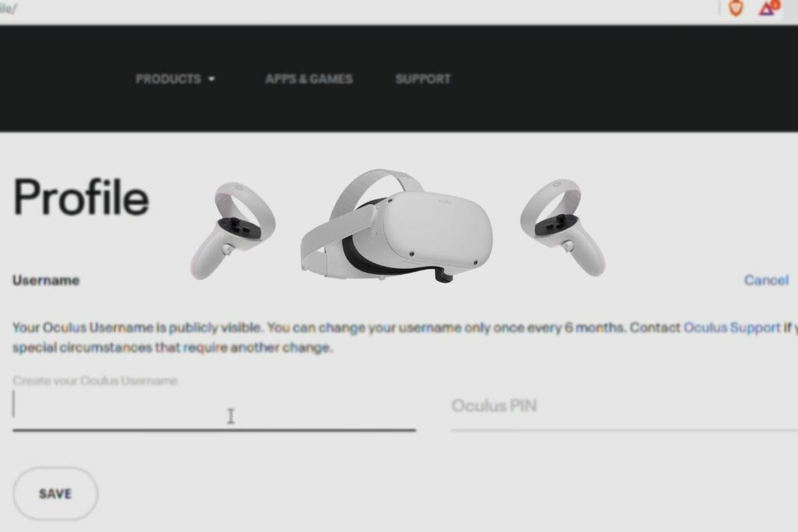Open the SUPPORT menu item

point(422,79)
